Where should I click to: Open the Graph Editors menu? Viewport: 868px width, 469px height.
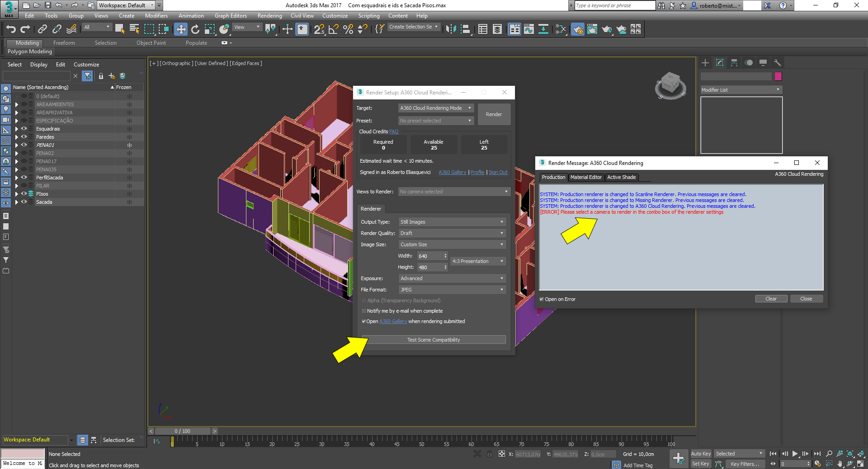[x=231, y=16]
